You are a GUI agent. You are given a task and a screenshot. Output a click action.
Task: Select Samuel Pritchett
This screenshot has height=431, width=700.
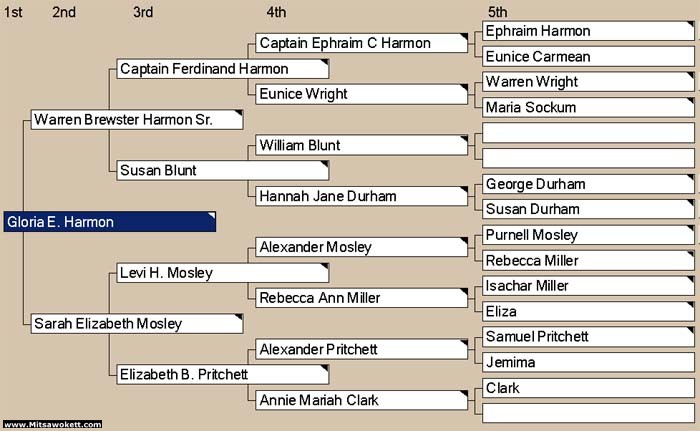click(x=587, y=337)
